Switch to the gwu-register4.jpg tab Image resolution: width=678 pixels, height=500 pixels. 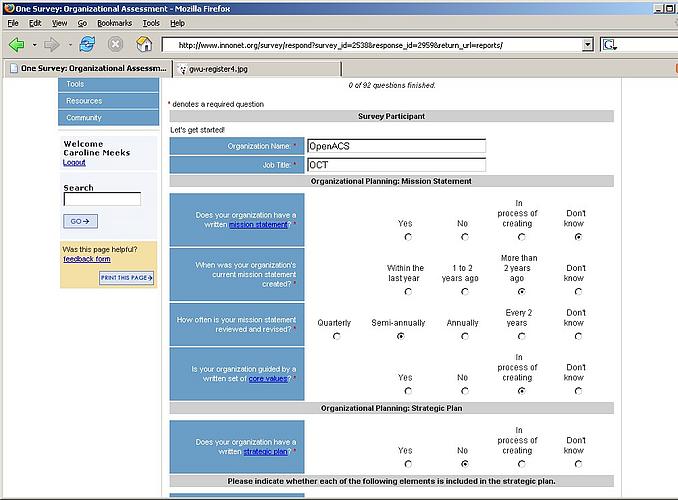[217, 69]
